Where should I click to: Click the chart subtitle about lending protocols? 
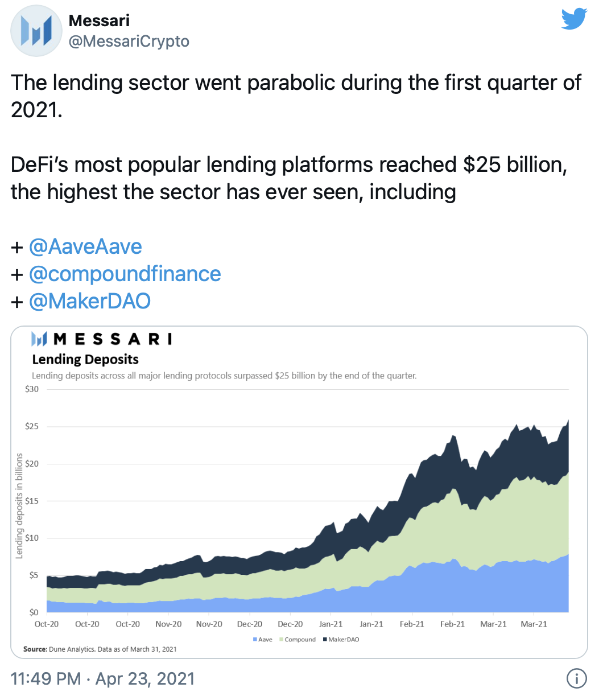click(x=224, y=376)
